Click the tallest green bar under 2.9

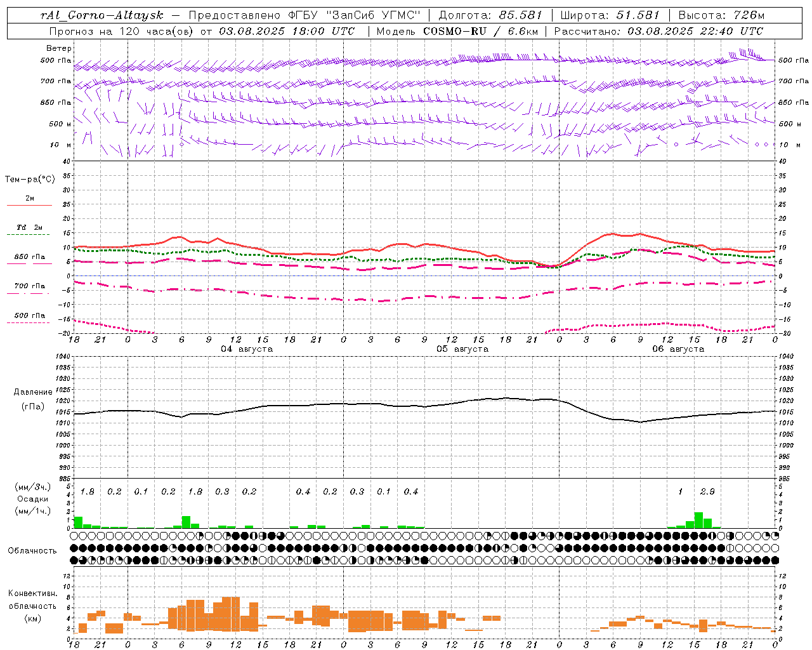698,520
